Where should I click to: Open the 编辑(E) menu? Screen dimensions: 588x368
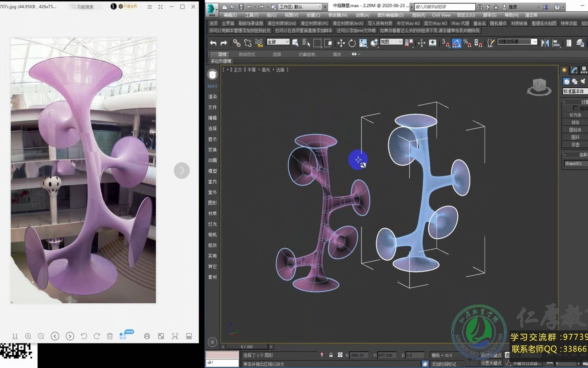click(230, 15)
